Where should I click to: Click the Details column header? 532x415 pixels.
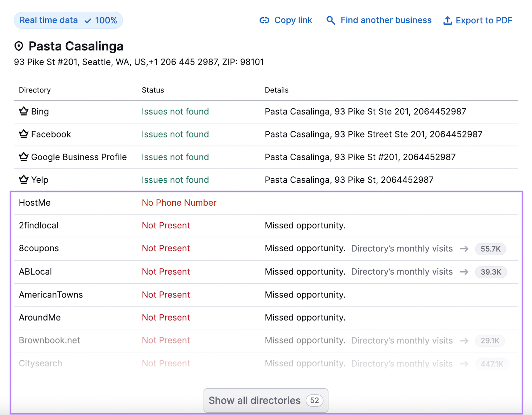coord(277,90)
